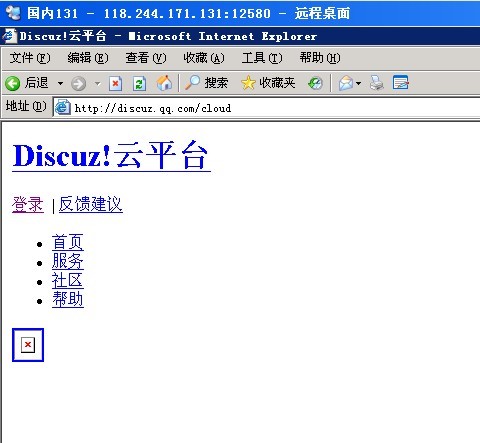Open the 帮助 link in page list
Viewport: 480px width, 443px height.
[x=68, y=299]
